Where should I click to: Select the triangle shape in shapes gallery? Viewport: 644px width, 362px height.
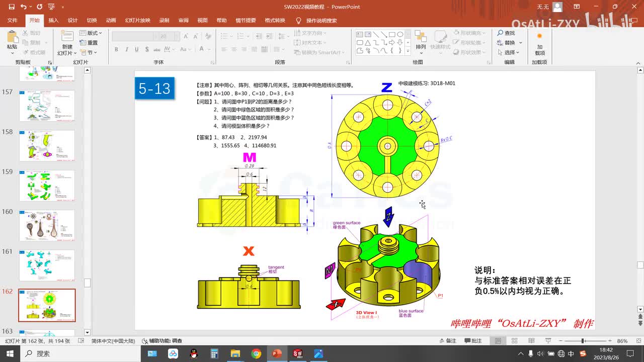(368, 43)
